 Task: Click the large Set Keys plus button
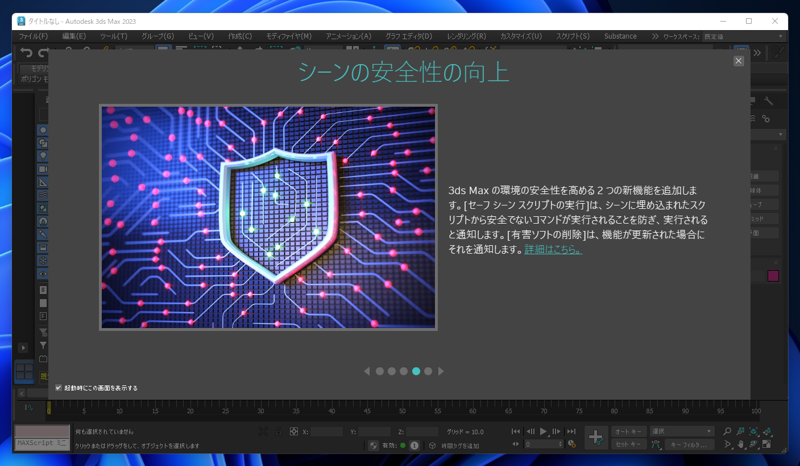(x=595, y=437)
